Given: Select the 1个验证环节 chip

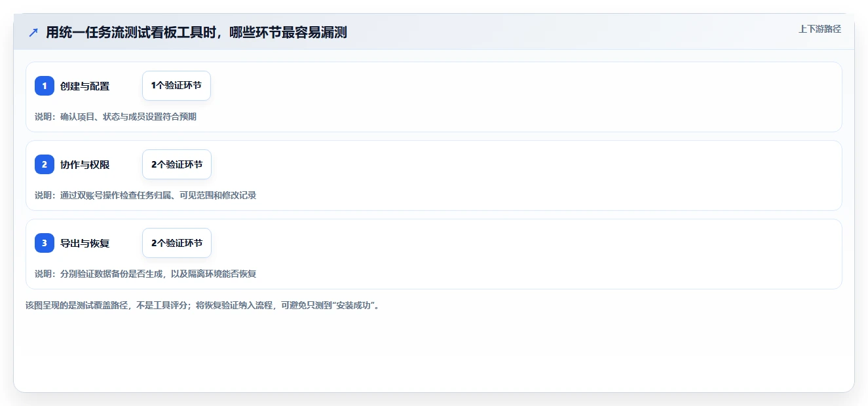Looking at the screenshot, I should coord(176,86).
